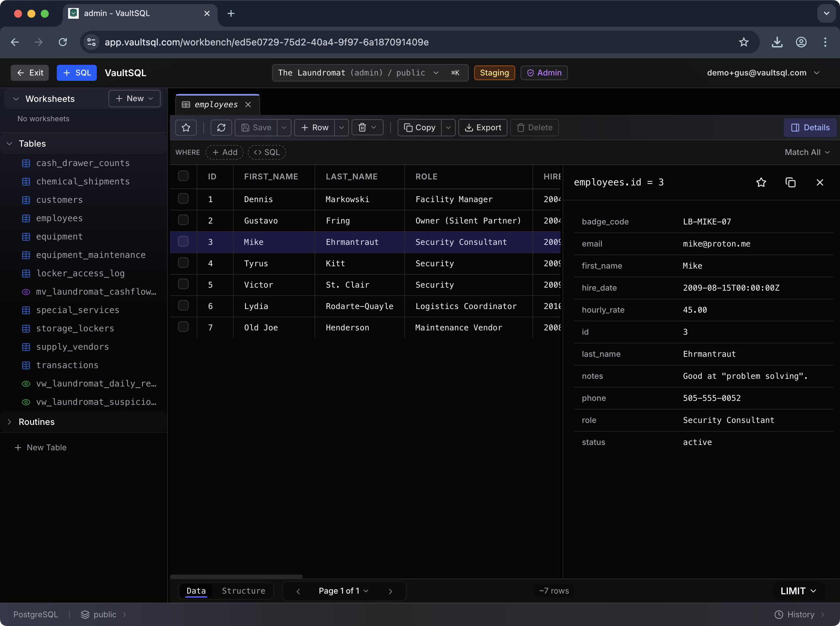
Task: Switch to the Structure tab
Action: pyautogui.click(x=243, y=591)
